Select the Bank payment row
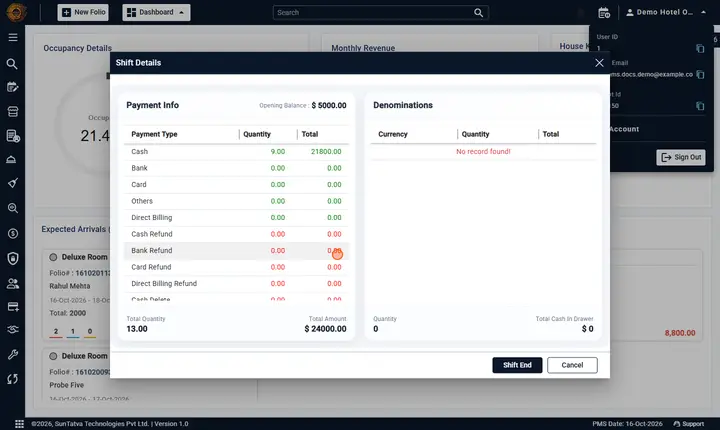This screenshot has height=430, width=720. [236, 168]
